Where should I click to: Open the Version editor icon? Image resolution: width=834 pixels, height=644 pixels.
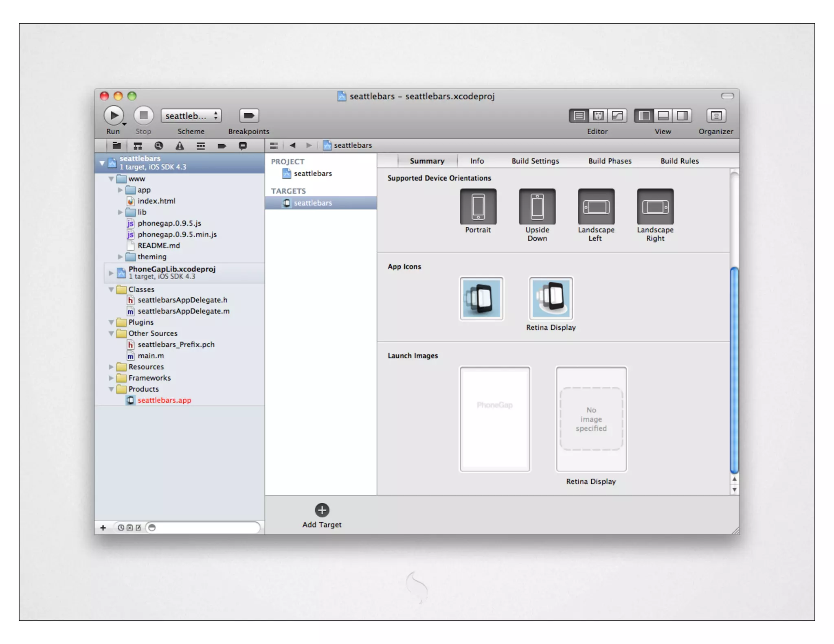pos(617,116)
